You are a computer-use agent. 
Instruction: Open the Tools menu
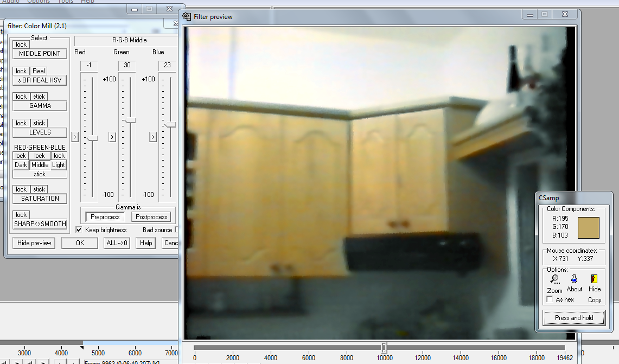coord(66,1)
